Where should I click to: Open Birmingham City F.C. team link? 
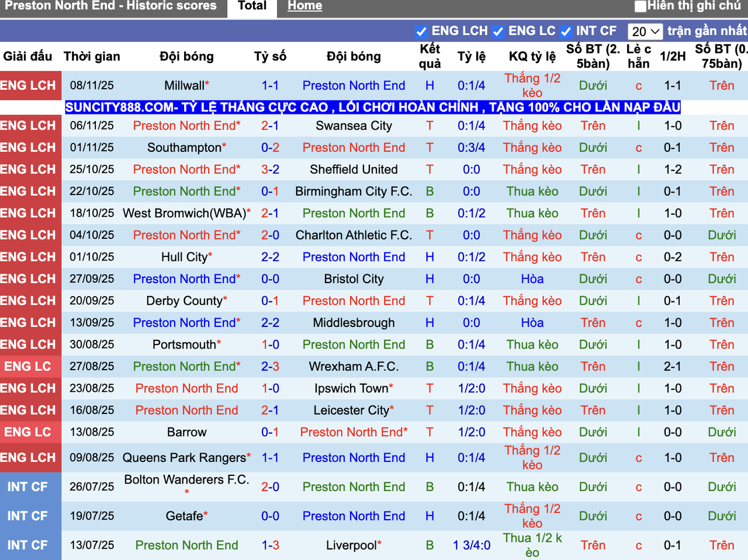point(354,192)
